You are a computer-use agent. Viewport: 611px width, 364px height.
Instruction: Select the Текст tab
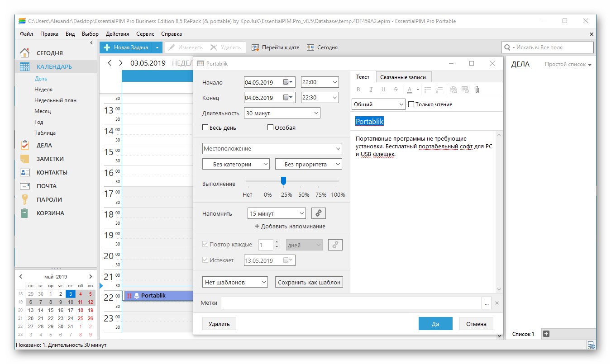(x=363, y=77)
